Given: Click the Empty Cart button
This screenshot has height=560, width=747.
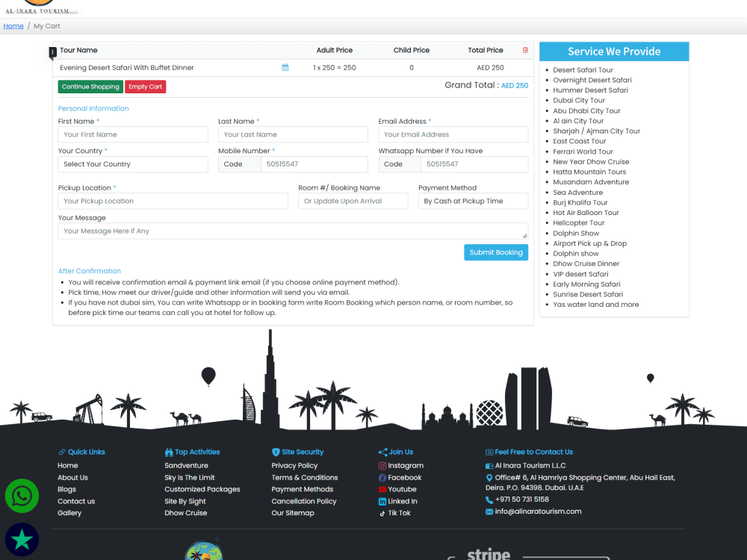Looking at the screenshot, I should (x=145, y=86).
